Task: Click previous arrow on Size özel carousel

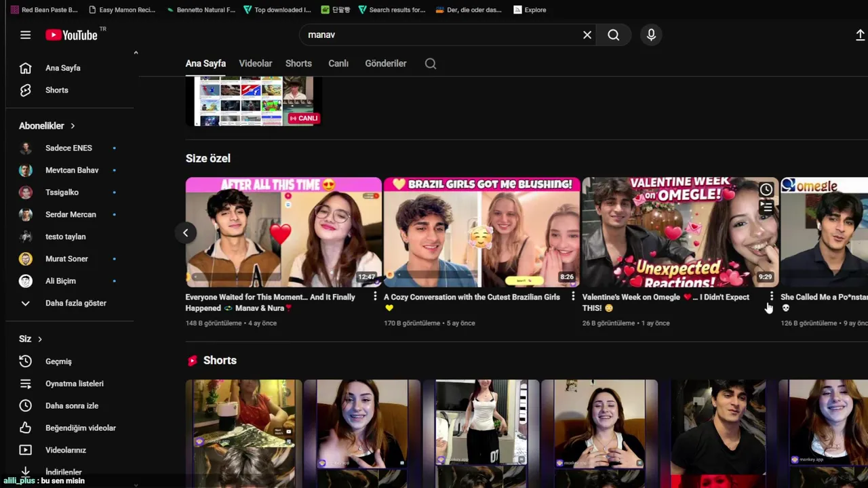Action: point(185,232)
